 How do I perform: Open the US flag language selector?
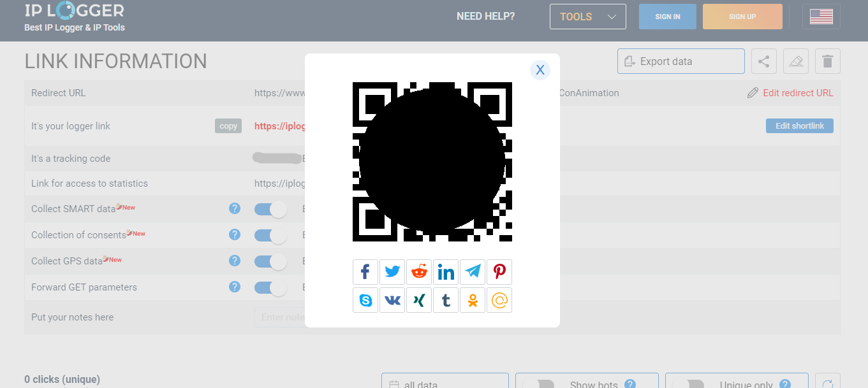821,17
